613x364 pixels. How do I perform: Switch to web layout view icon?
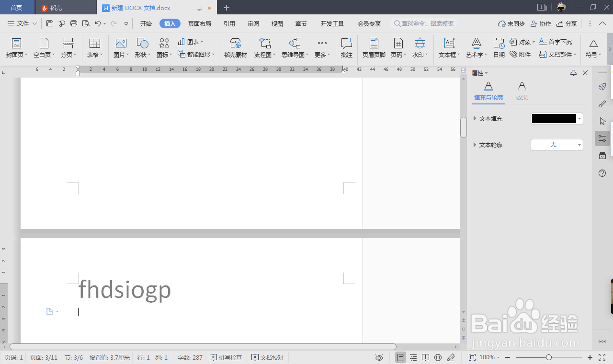click(x=438, y=357)
